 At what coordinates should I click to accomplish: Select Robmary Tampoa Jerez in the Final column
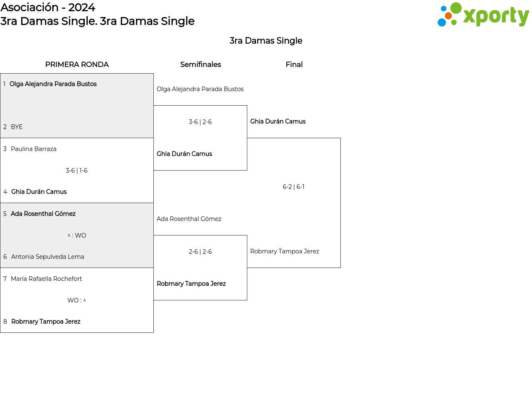(285, 251)
